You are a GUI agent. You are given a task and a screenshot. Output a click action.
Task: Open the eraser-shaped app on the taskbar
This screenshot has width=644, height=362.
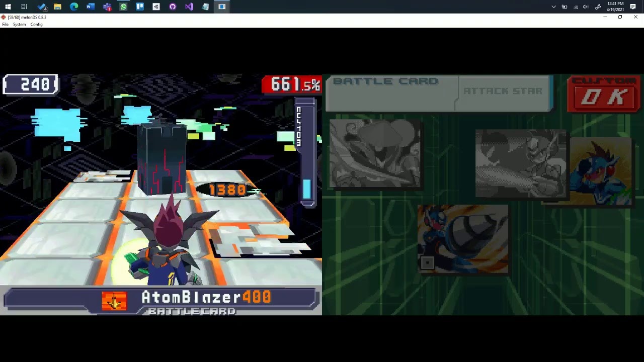[205, 7]
